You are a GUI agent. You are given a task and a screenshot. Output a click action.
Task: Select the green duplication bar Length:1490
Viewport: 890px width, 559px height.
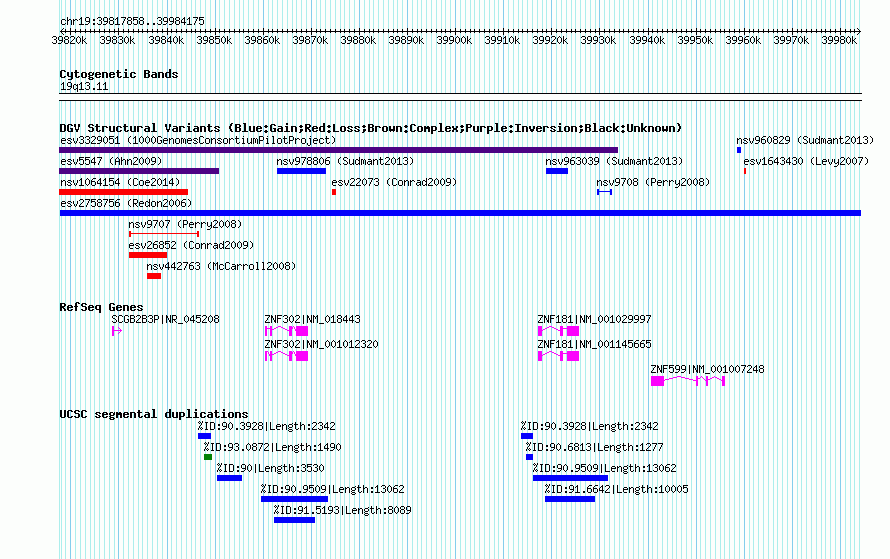click(208, 457)
